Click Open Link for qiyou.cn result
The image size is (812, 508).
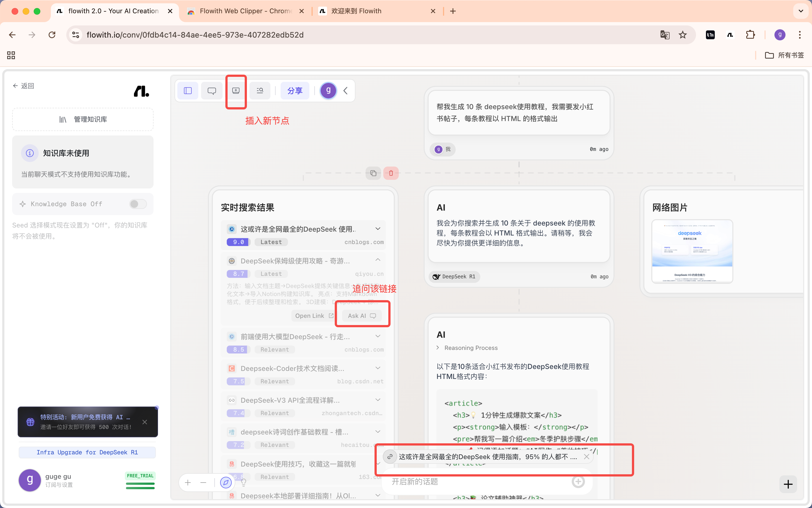click(x=314, y=316)
